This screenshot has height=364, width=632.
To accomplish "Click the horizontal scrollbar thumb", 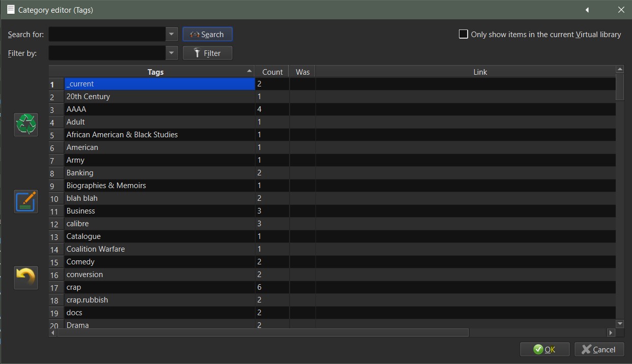I will (x=263, y=332).
